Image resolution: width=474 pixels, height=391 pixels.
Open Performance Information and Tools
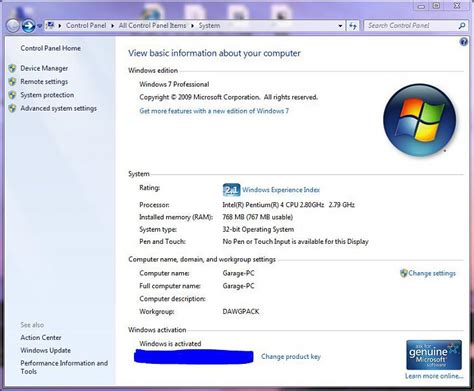(64, 367)
